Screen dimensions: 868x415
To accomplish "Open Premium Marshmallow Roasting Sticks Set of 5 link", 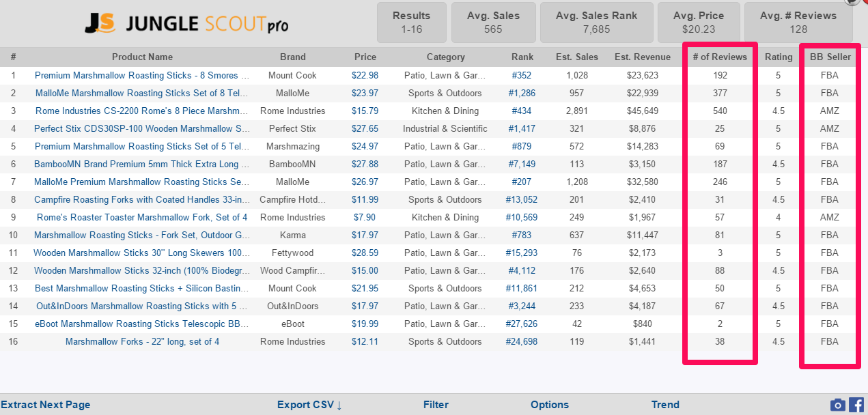I will [x=142, y=146].
